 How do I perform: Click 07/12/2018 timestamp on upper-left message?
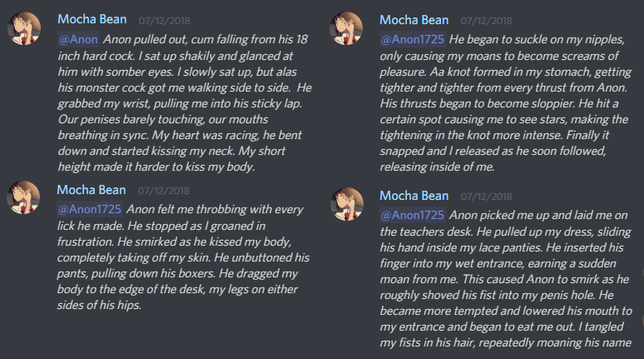click(164, 21)
